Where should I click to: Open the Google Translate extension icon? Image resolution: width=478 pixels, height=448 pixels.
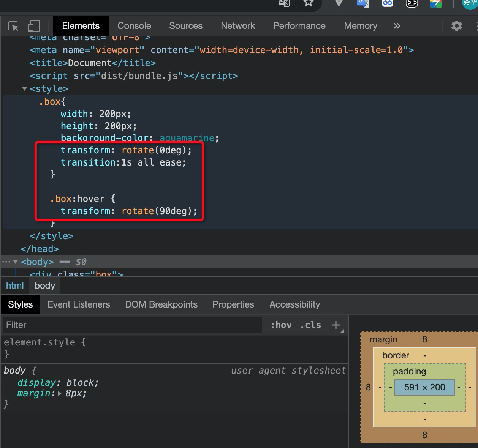click(363, 3)
